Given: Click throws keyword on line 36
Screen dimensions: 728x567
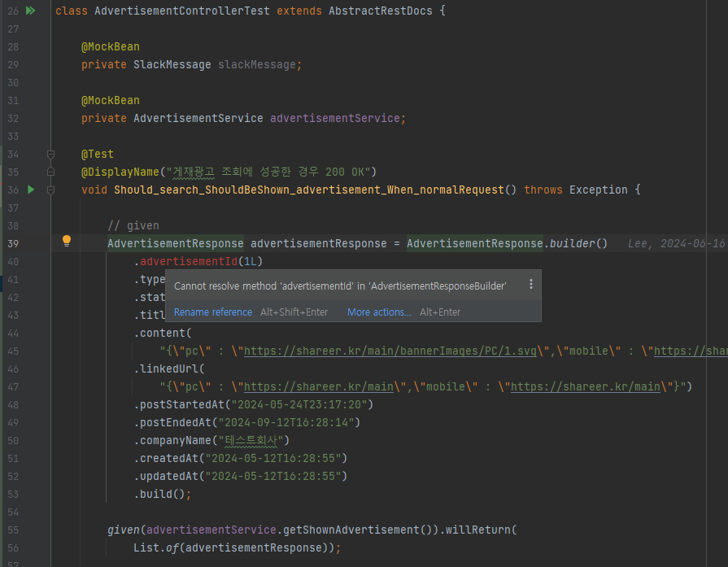Looking at the screenshot, I should (543, 190).
